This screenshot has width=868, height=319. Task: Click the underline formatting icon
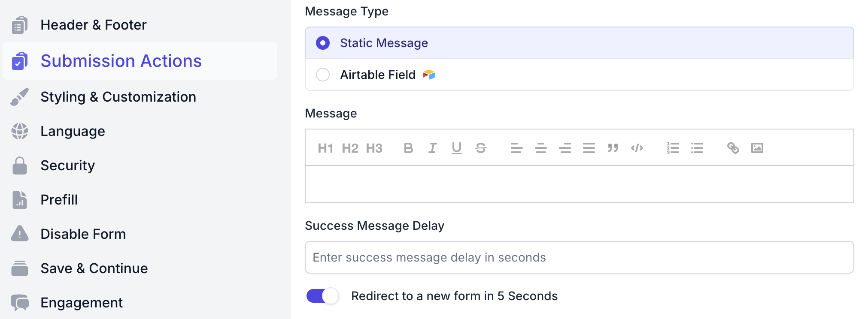(x=457, y=148)
